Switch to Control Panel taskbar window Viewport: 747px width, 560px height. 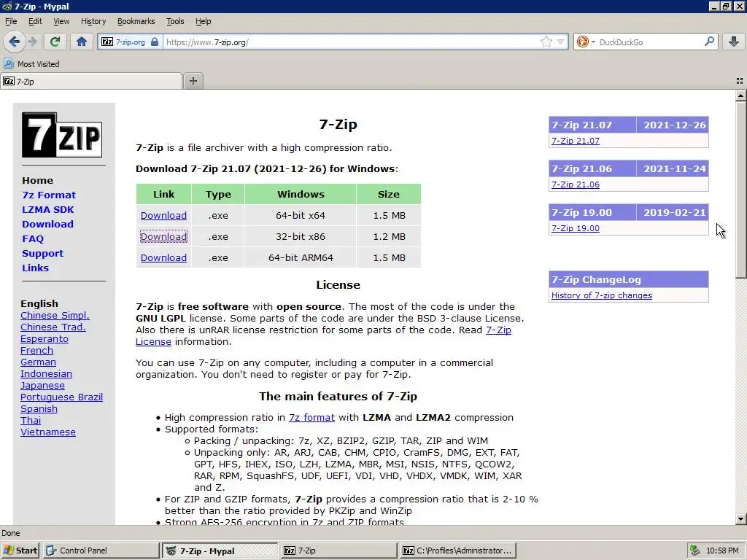coord(101,551)
